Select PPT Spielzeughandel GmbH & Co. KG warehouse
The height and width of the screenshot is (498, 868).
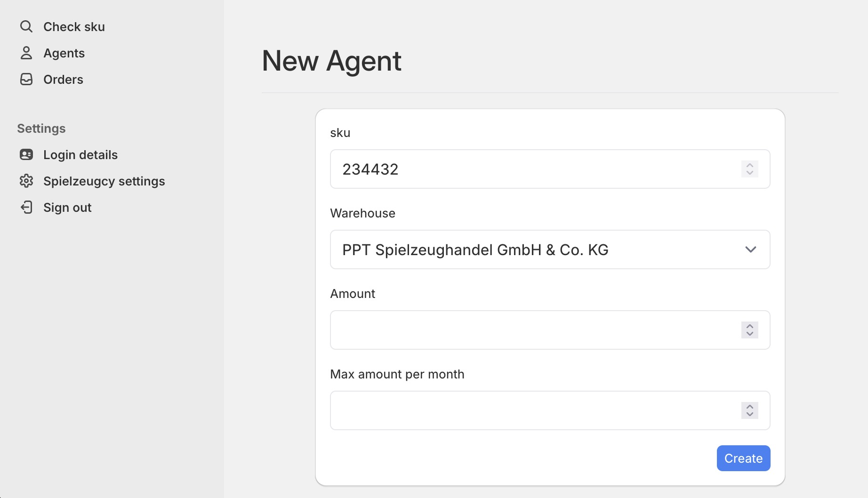pyautogui.click(x=550, y=249)
